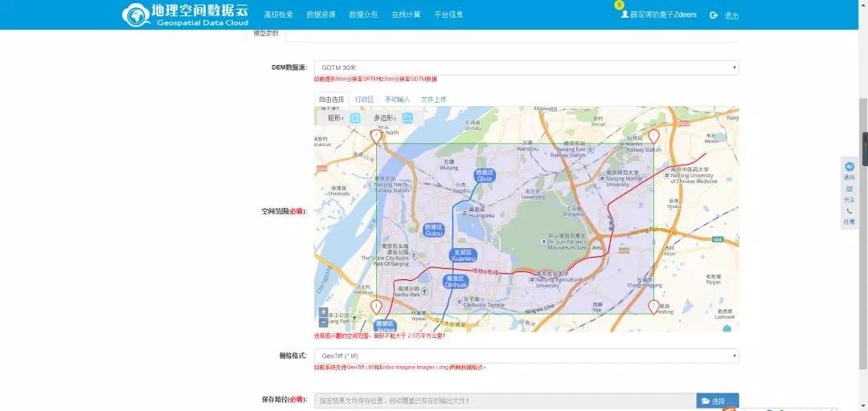Viewport: 868px width, 411px height.
Task: Click the Geospatial Data Cloud logo
Action: pos(185,15)
